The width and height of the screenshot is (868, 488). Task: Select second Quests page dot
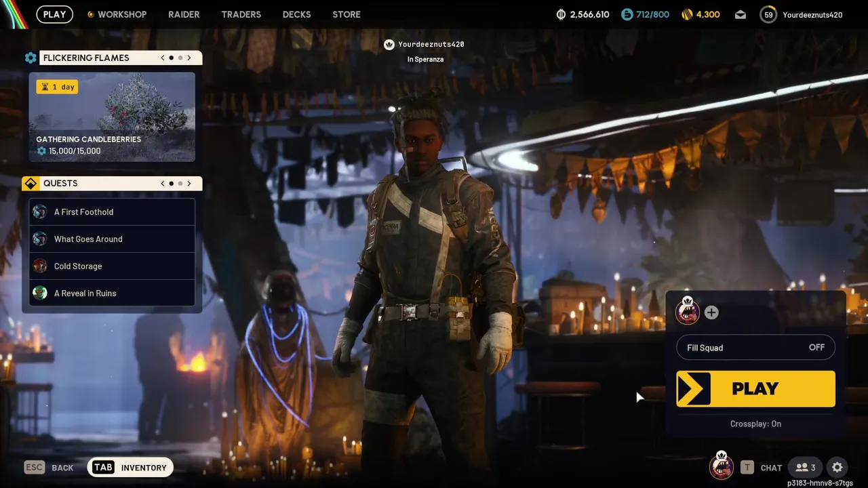[x=180, y=183]
